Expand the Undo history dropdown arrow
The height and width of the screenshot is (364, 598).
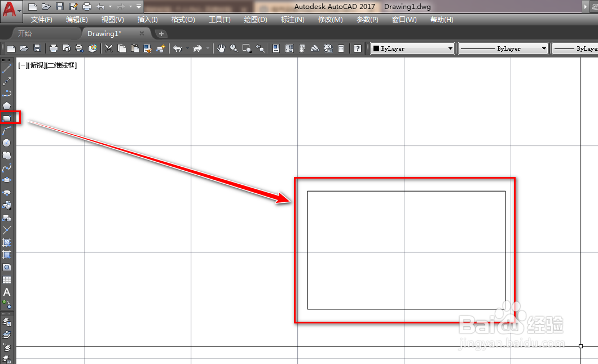click(188, 48)
